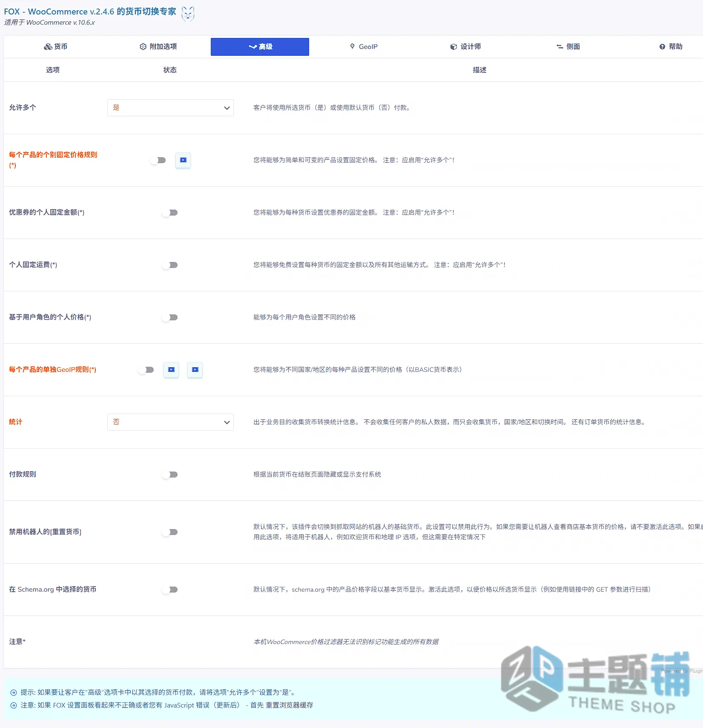703x728 pixels.
Task: Open first video icon in GeoIP规则 row
Action: pos(171,370)
